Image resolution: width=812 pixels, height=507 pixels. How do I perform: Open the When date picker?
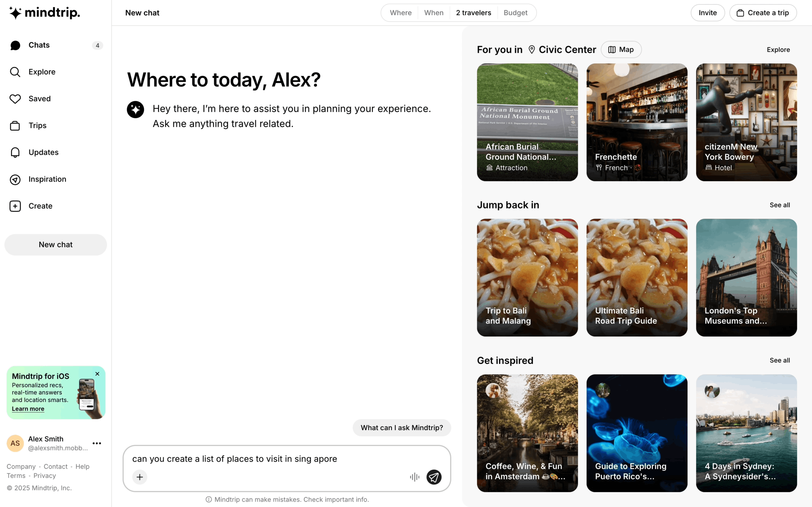[x=433, y=13]
